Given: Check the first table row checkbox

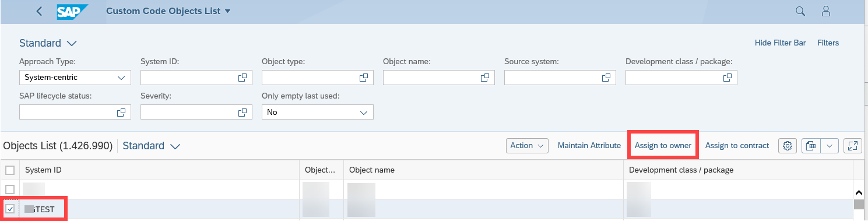Looking at the screenshot, I should [x=10, y=190].
